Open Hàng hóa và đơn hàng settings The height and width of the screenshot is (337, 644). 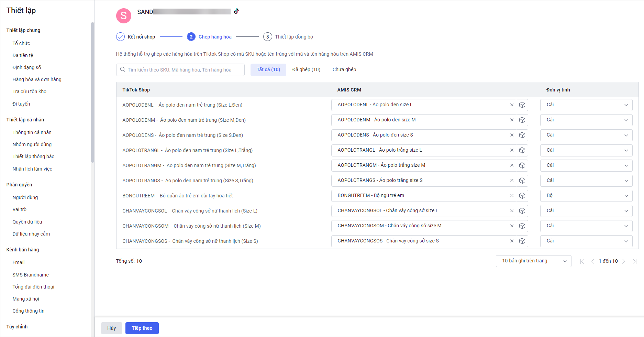[37, 79]
